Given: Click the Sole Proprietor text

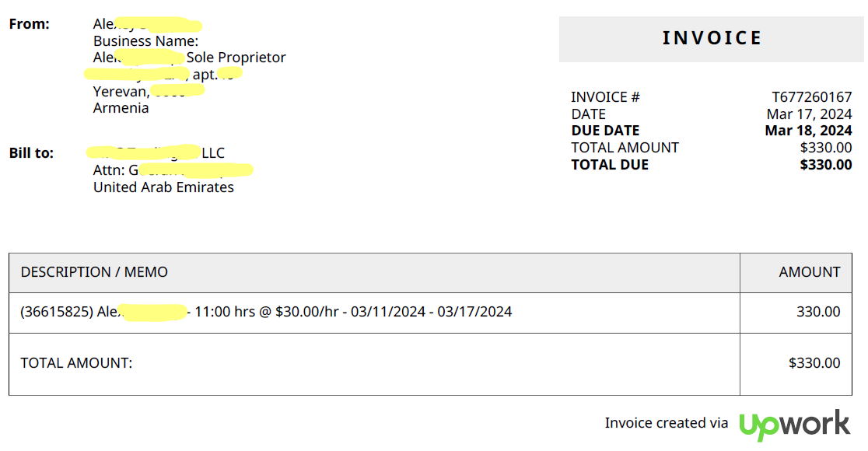Looking at the screenshot, I should click(x=236, y=58).
